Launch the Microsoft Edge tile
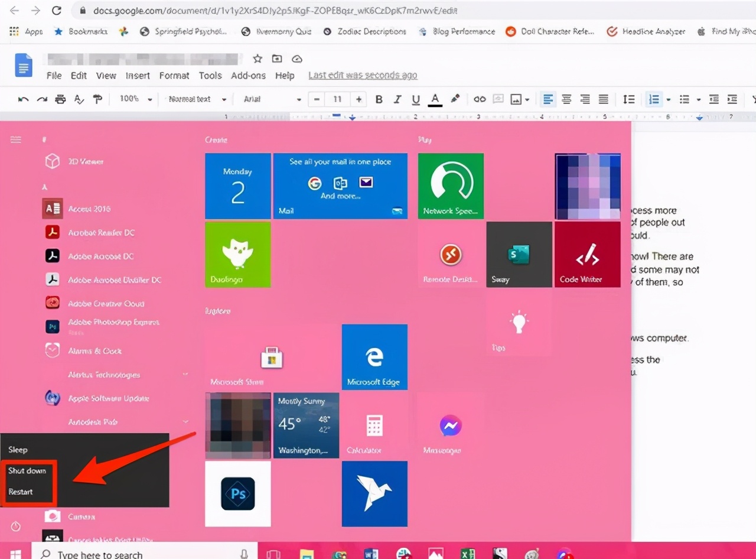The width and height of the screenshot is (756, 559). point(374,357)
